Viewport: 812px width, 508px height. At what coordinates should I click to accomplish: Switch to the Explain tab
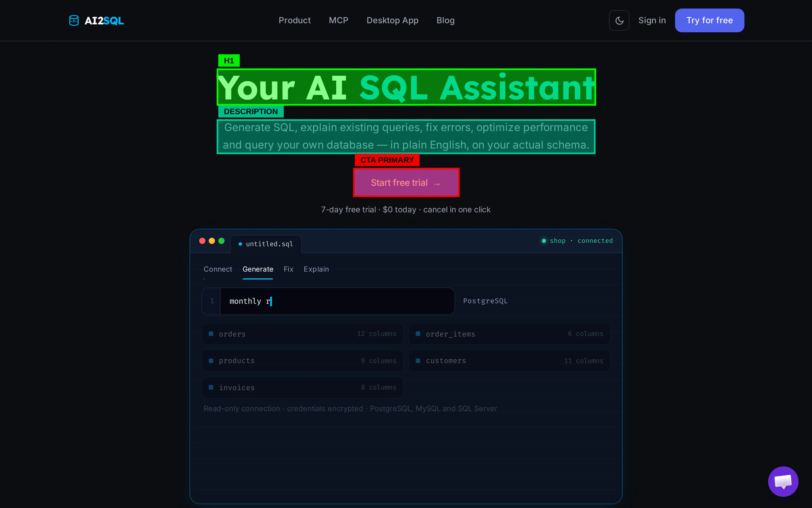(x=316, y=269)
